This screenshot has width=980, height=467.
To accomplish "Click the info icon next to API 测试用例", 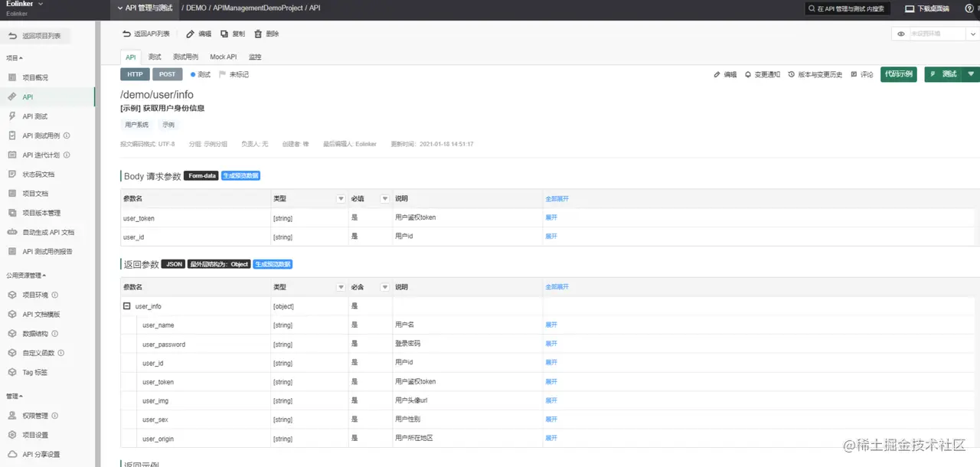I will (x=67, y=136).
